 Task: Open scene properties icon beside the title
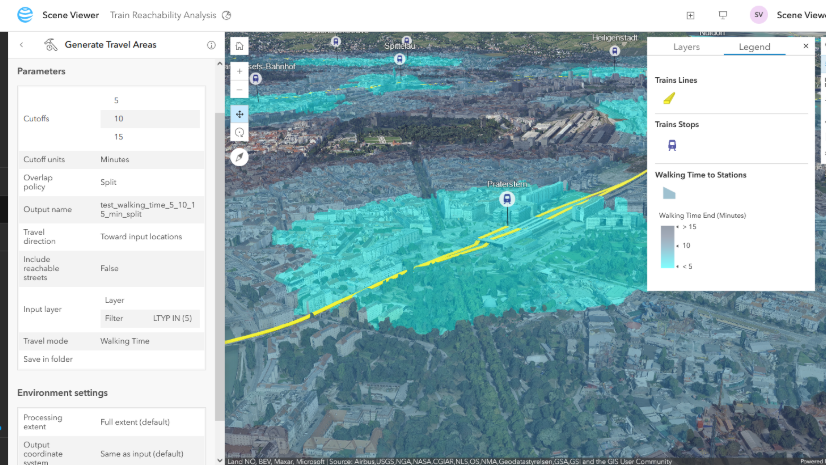[x=227, y=15]
